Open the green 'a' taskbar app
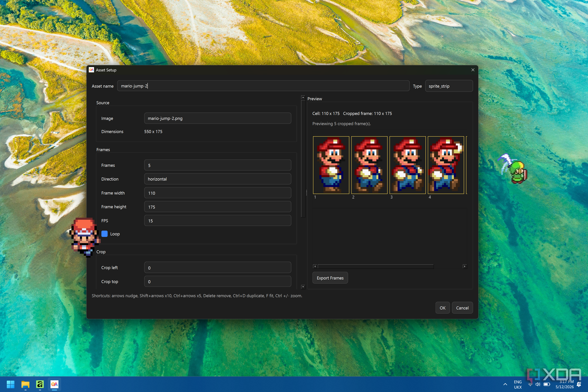The image size is (588, 392). tap(40, 384)
